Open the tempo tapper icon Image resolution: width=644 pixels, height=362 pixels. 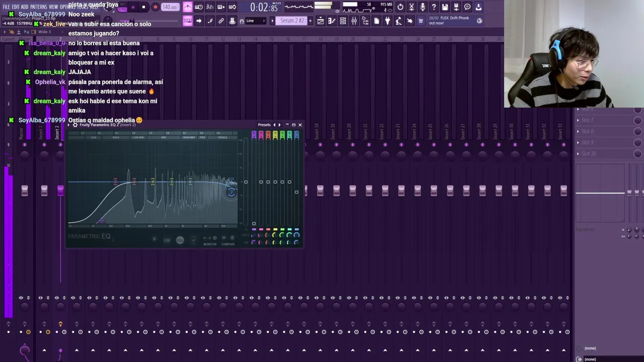coord(398,21)
